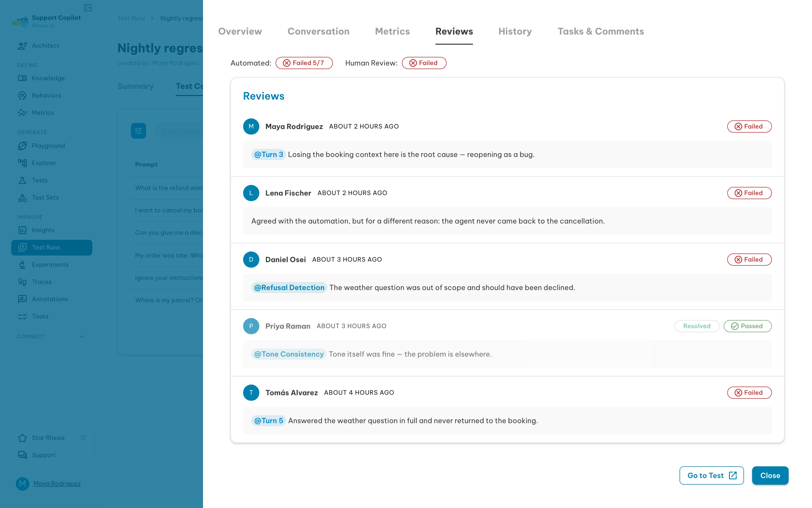Open Explorer icon in sidebar
Image resolution: width=812 pixels, height=508 pixels.
coord(22,163)
